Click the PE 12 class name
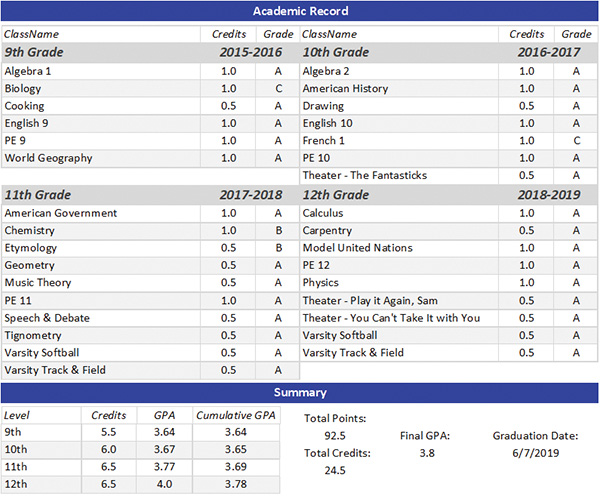 [x=316, y=265]
